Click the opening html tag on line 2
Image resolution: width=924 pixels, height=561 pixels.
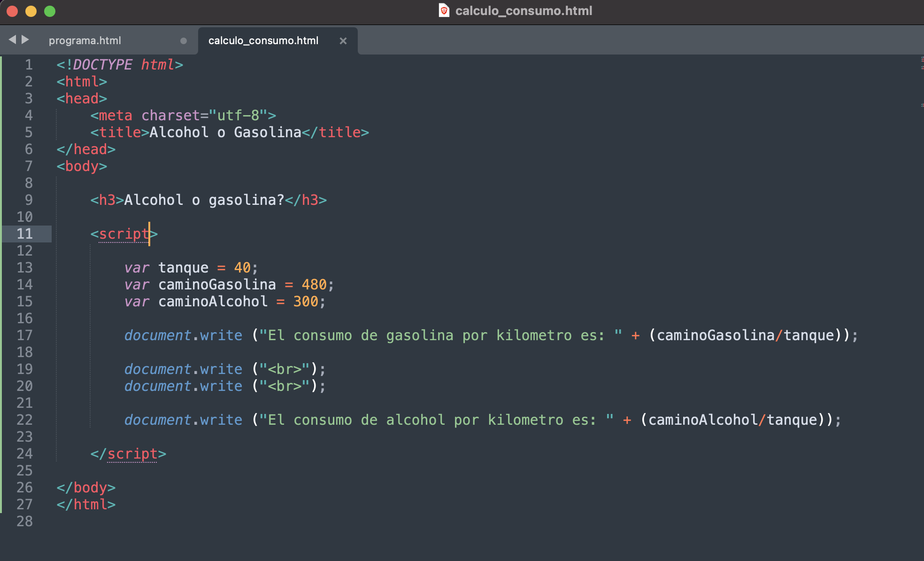82,81
